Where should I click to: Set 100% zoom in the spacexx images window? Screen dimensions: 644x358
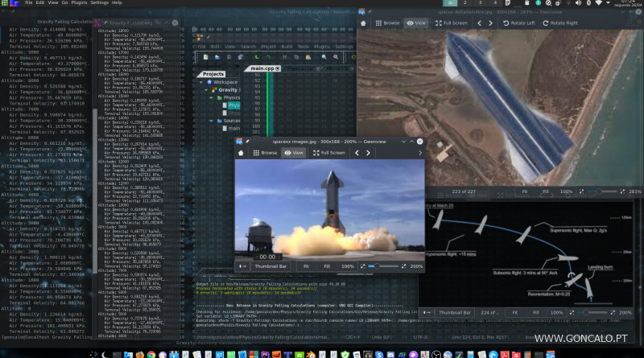pyautogui.click(x=348, y=266)
